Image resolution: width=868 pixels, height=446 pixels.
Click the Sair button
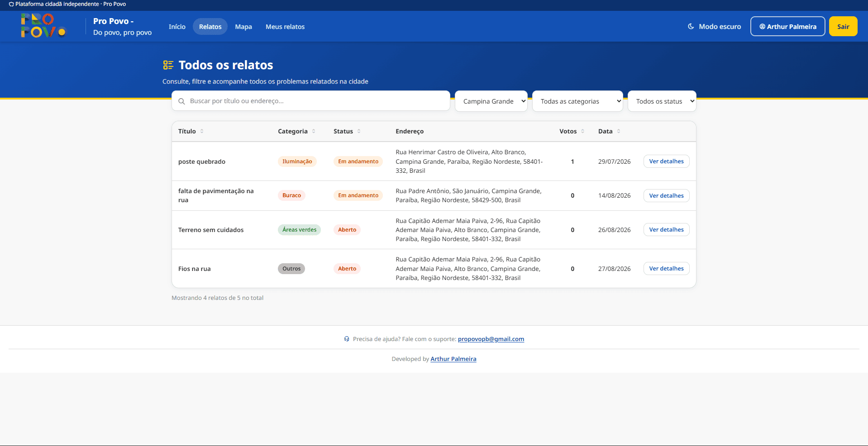[843, 26]
